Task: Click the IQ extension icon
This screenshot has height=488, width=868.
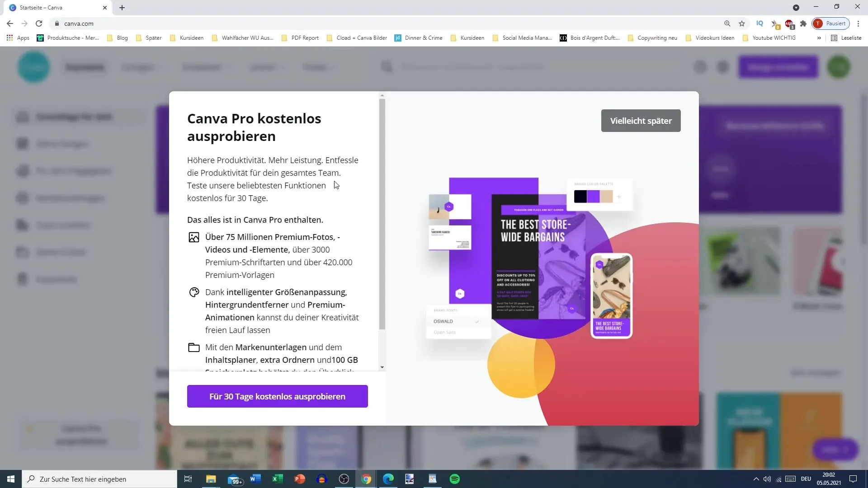Action: (759, 23)
